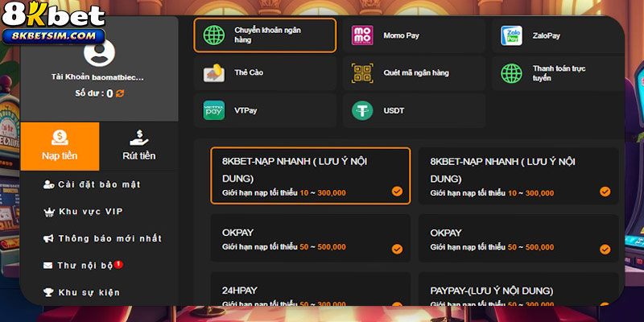Click the checkmark on the left OKPAY card
The image size is (644, 322).
click(397, 250)
